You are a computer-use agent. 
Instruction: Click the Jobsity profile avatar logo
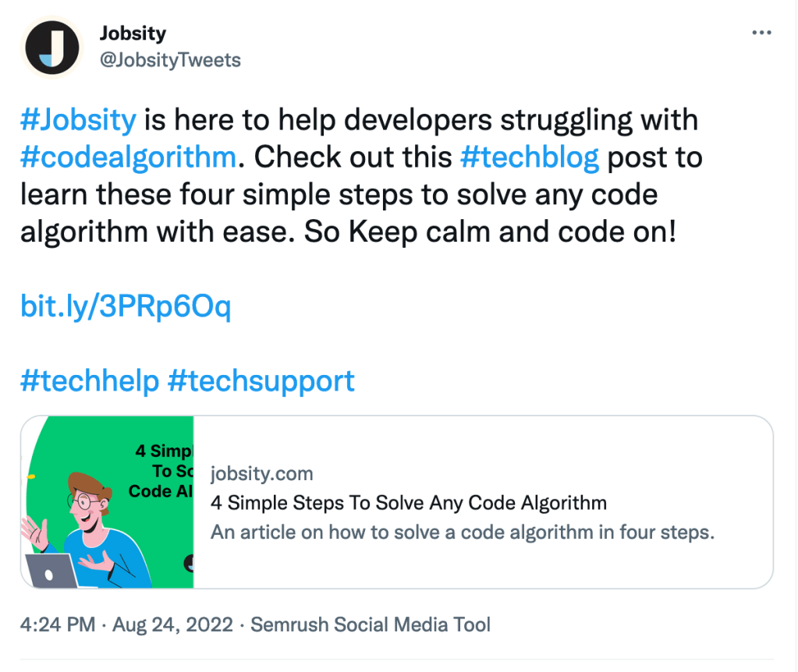52,47
